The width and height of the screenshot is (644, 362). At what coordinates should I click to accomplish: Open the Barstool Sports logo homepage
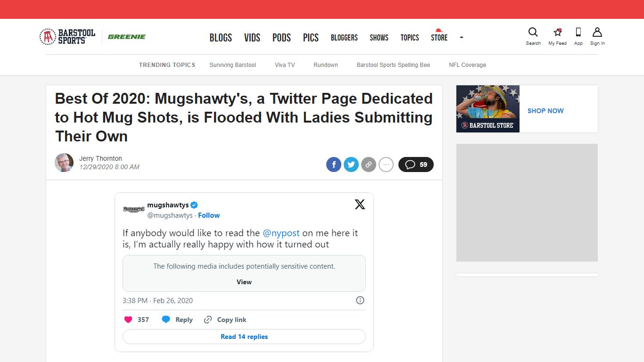point(67,37)
